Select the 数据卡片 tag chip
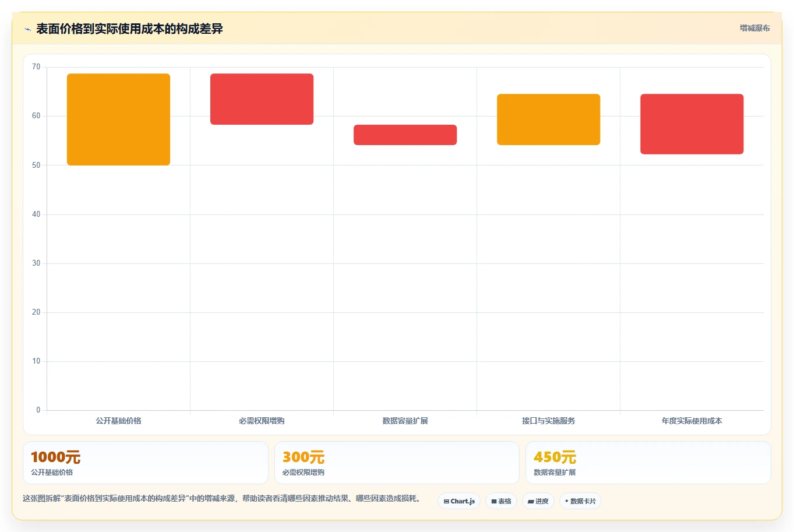 coord(580,501)
